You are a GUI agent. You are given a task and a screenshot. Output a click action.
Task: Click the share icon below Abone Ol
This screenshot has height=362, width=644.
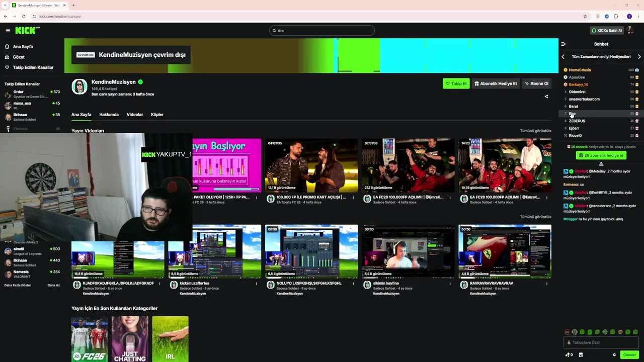coord(546,97)
